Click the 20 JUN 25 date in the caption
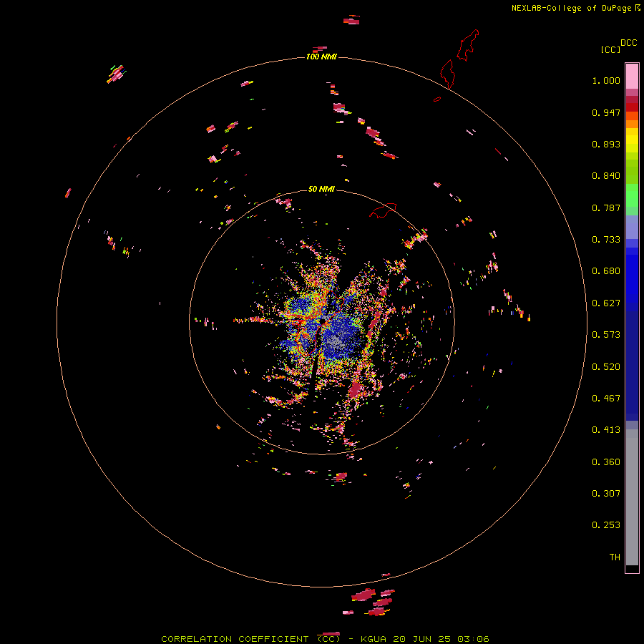The image size is (644, 644). (421, 639)
